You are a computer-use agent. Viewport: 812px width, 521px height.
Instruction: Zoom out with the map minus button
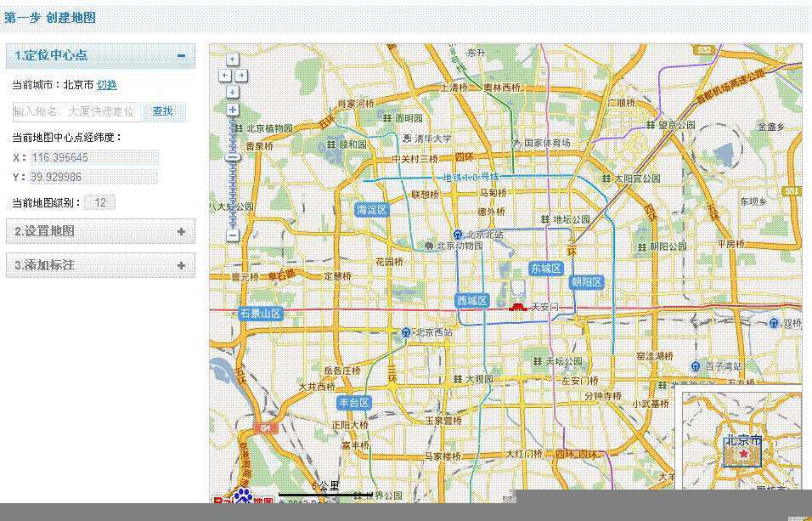(233, 235)
